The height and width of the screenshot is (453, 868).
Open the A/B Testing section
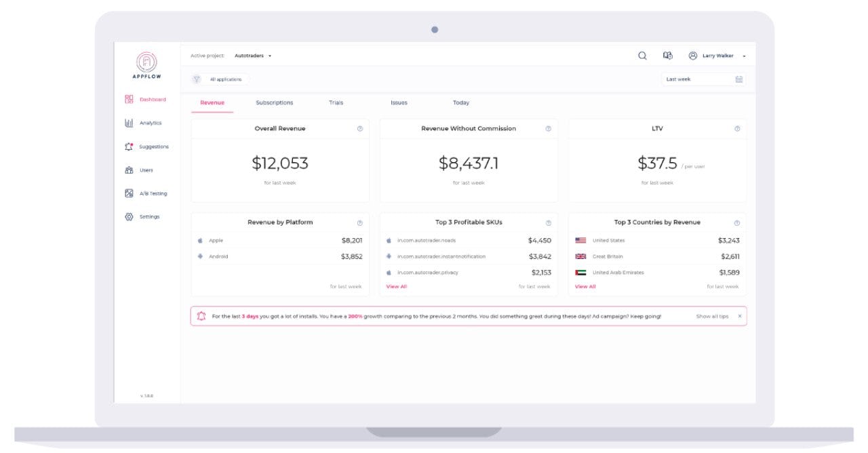tap(129, 193)
